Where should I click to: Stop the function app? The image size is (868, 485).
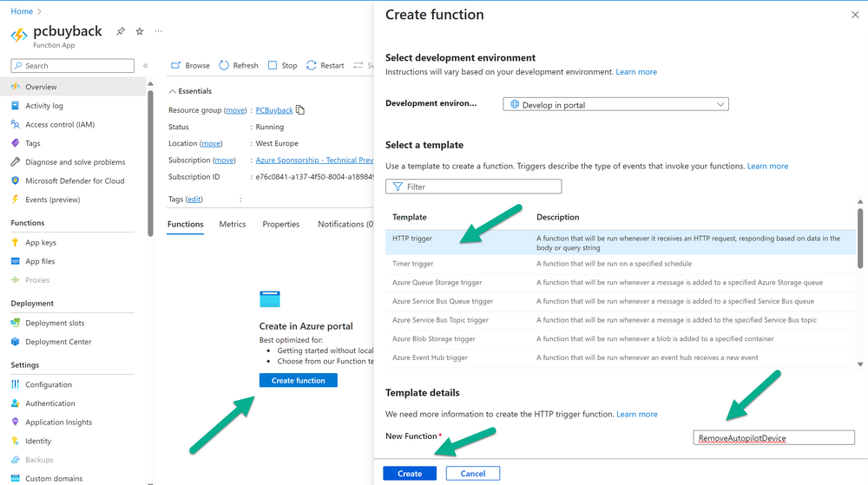pos(282,65)
